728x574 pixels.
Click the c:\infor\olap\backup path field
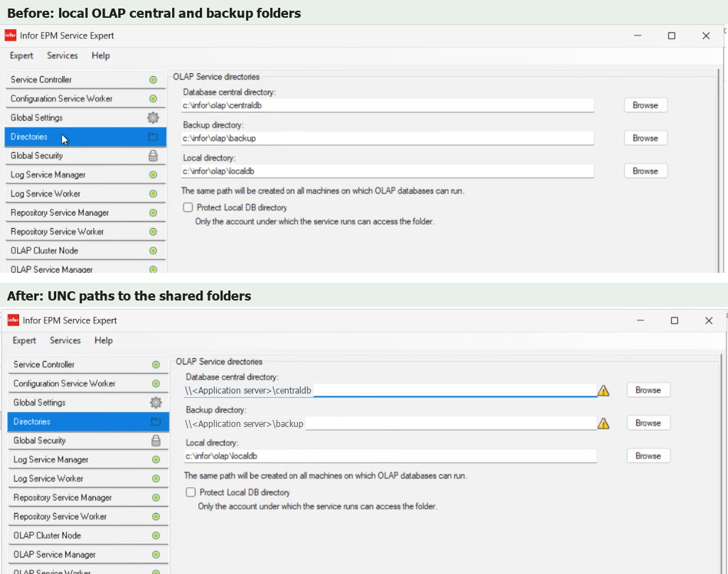pyautogui.click(x=387, y=139)
